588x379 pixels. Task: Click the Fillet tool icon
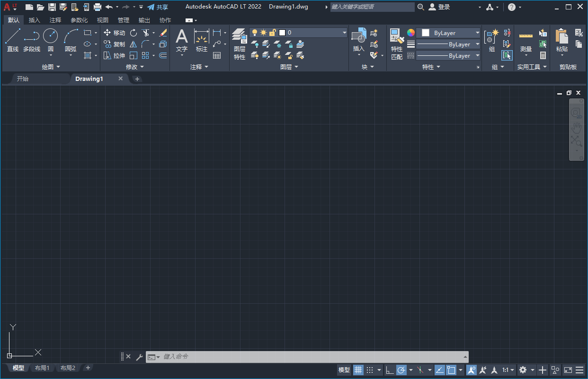(146, 44)
